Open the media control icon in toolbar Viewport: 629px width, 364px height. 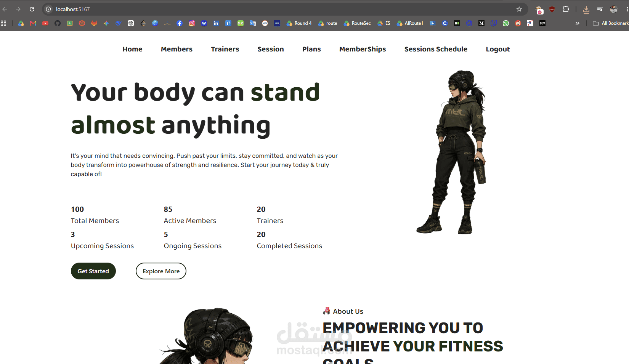coord(600,9)
